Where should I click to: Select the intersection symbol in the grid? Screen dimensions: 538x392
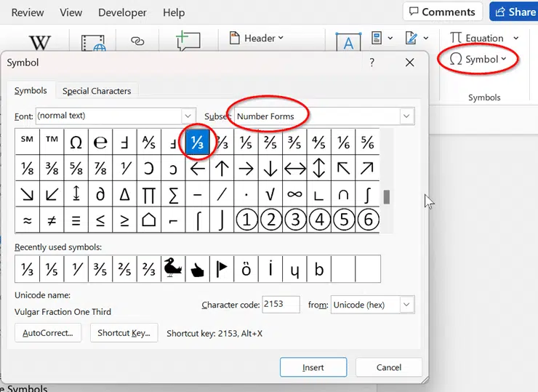pos(343,194)
